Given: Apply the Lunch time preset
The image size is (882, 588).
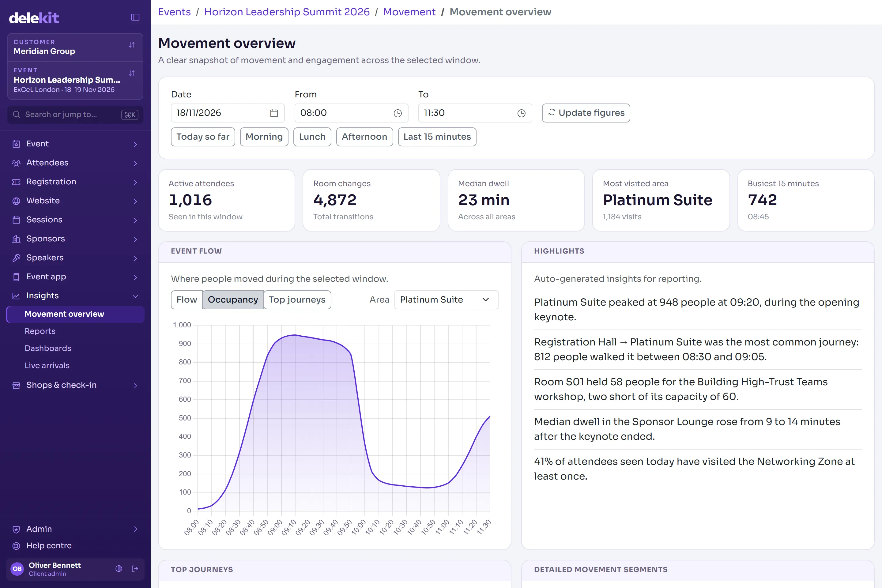Looking at the screenshot, I should point(312,137).
